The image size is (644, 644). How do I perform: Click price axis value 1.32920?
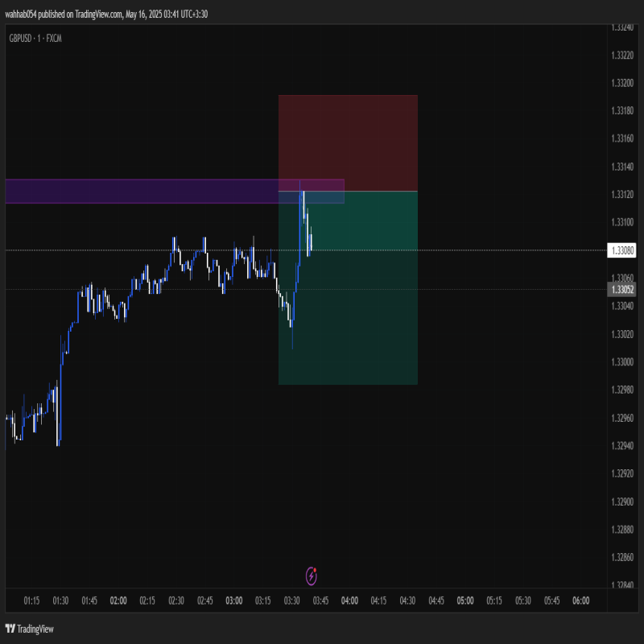tap(622, 473)
